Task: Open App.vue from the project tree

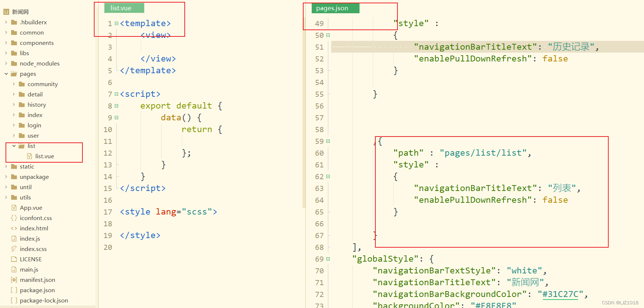Action: (31, 208)
